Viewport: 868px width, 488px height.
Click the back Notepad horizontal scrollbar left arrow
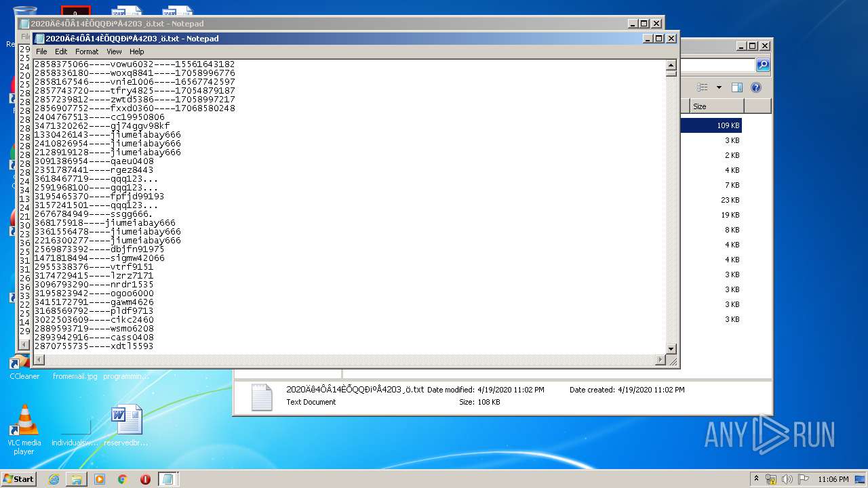(24, 344)
